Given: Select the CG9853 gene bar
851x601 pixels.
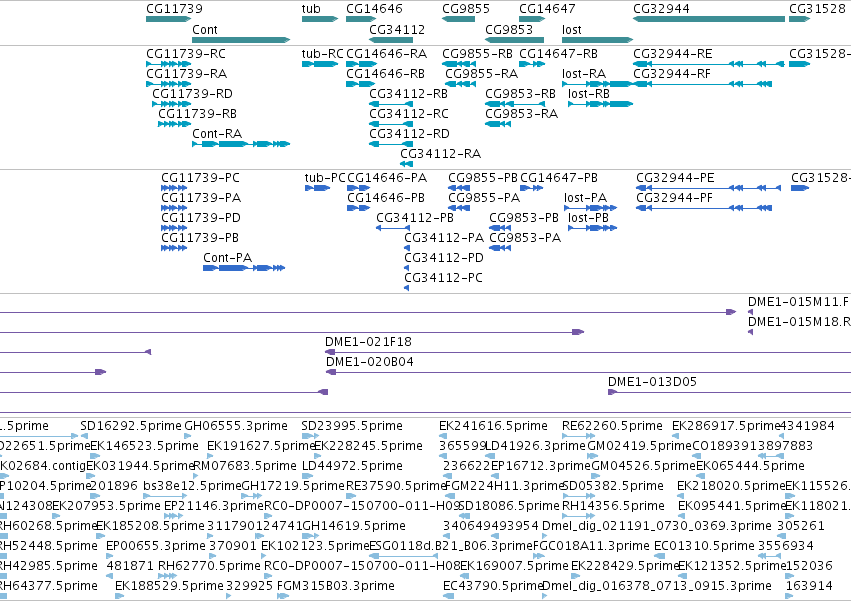Looking at the screenshot, I should tap(515, 40).
